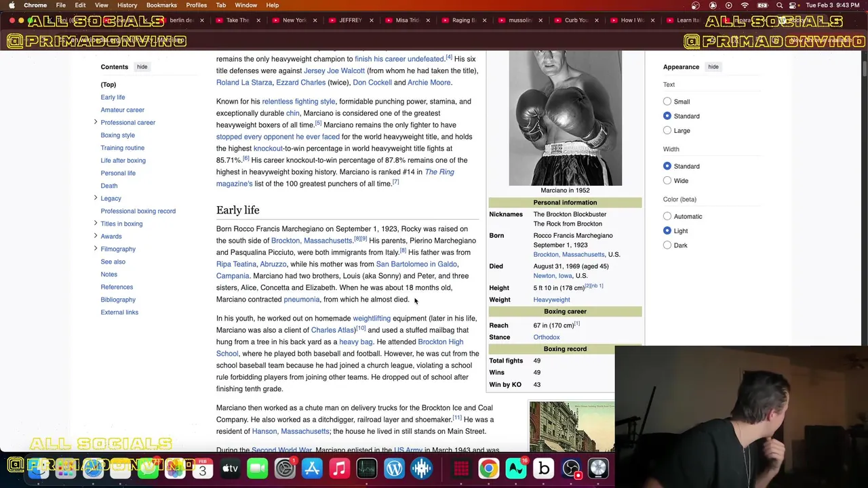Open the Apple TV app in the dock
The height and width of the screenshot is (488, 868).
[231, 468]
